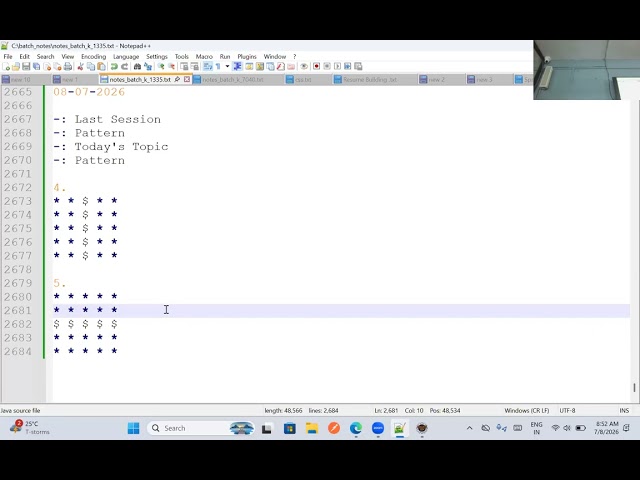Open the File menu
The width and height of the screenshot is (640, 480).
(x=8, y=56)
